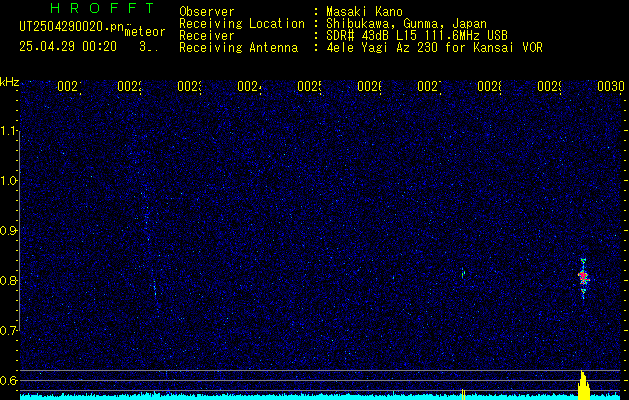This screenshot has height=400, width=629.
Task: Click the SDR# 43dB L15 111.6MHz USB text
Action: tap(417, 36)
